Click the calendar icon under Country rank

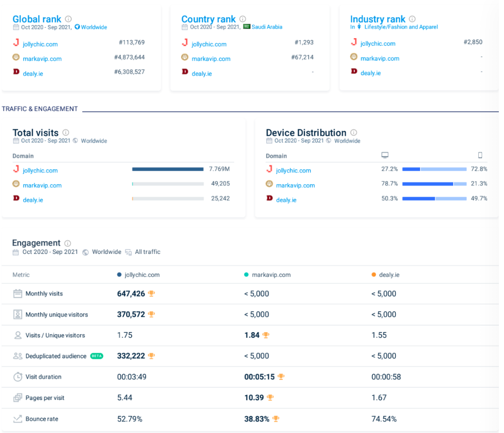pos(184,28)
